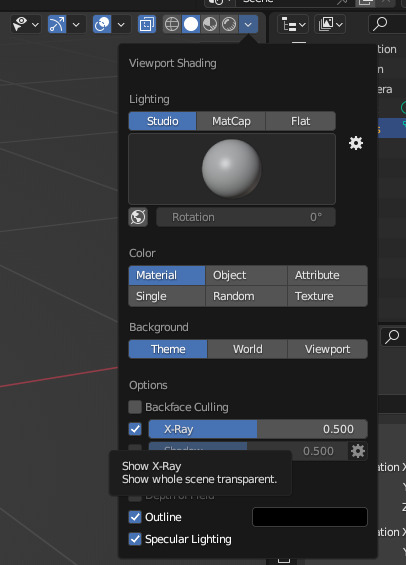Open the Outline color swatch
Viewport: 406px width, 565px height.
pyautogui.click(x=310, y=517)
